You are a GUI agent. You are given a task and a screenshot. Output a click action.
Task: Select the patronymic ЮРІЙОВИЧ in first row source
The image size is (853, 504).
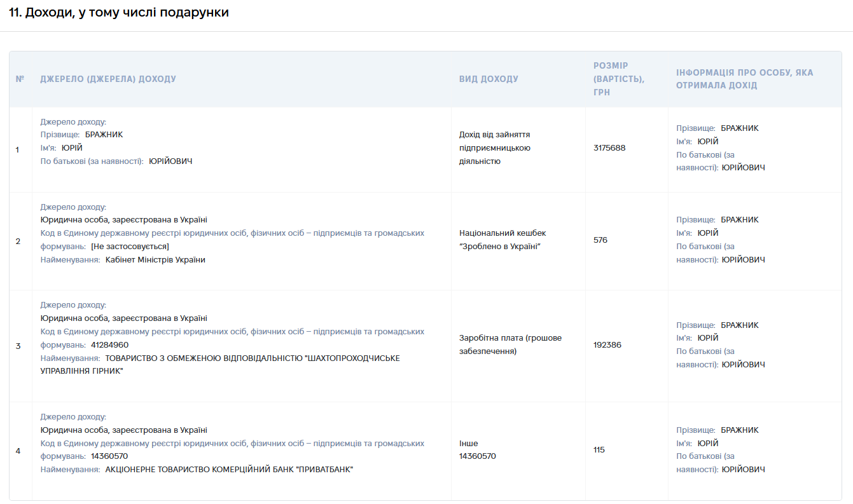(170, 161)
